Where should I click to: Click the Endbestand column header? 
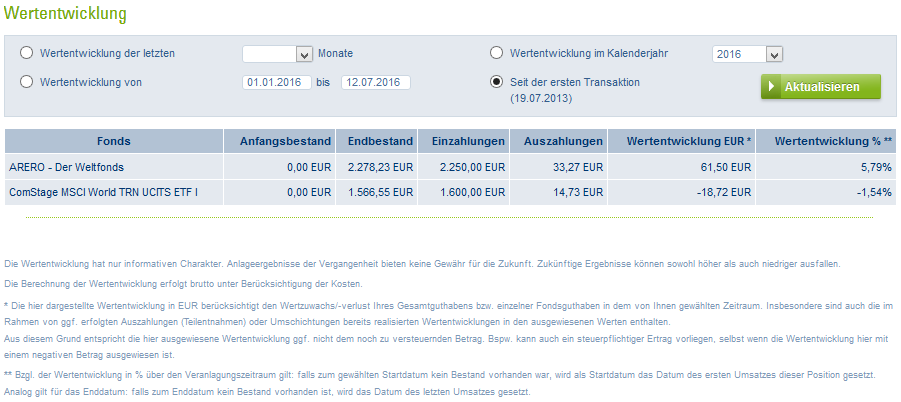375,141
